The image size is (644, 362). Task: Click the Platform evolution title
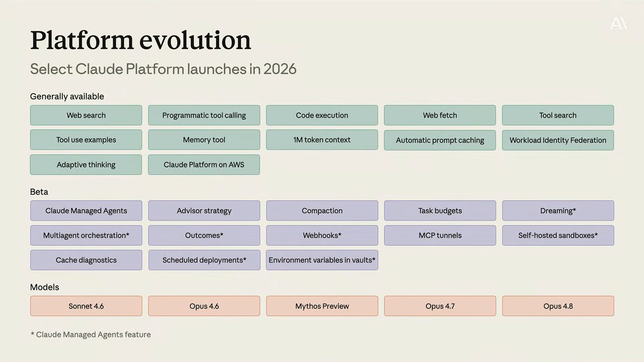tap(140, 40)
